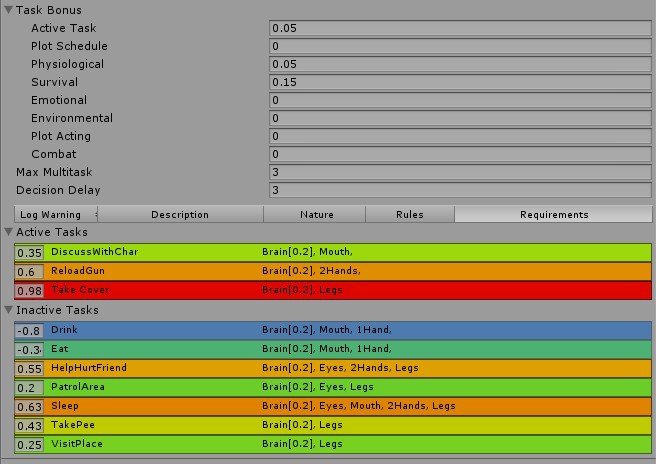This screenshot has height=464, width=656.
Task: Click PatrolArea requirements Brain[0.2], Eyes, Legs
Action: [318, 387]
